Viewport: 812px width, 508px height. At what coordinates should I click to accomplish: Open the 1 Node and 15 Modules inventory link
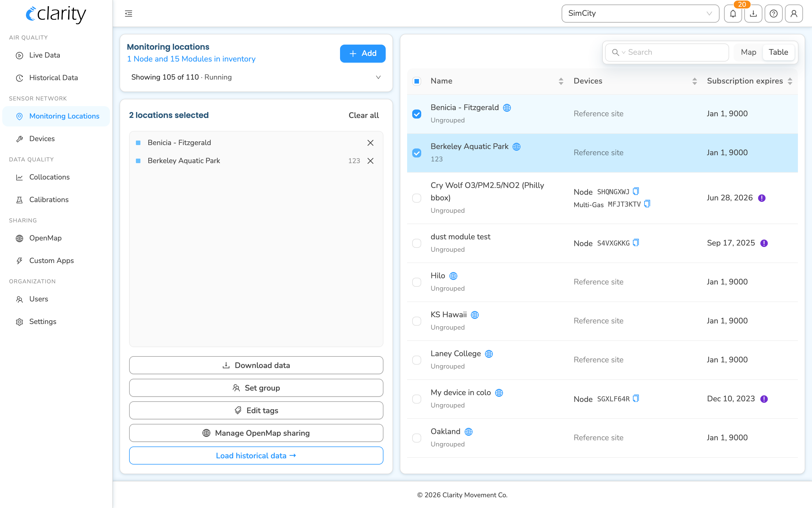[191, 59]
